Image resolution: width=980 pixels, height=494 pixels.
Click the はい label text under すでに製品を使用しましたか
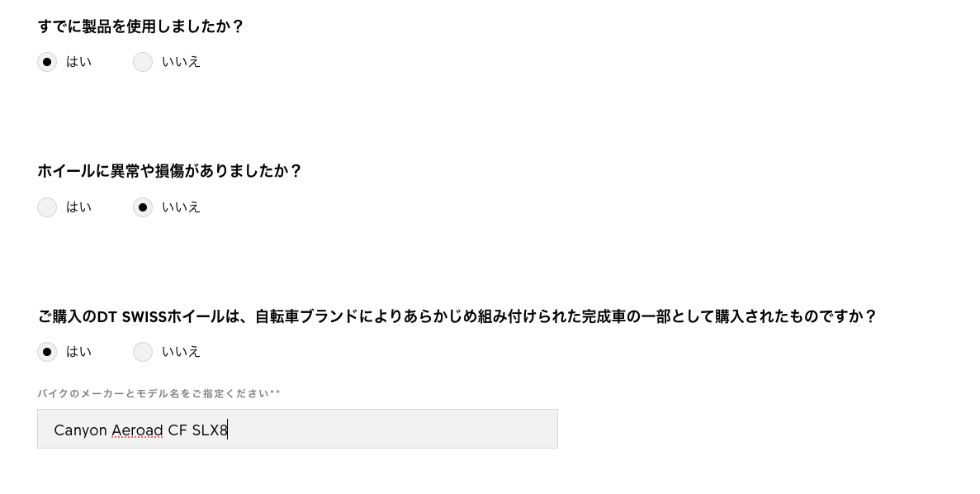pyautogui.click(x=79, y=62)
